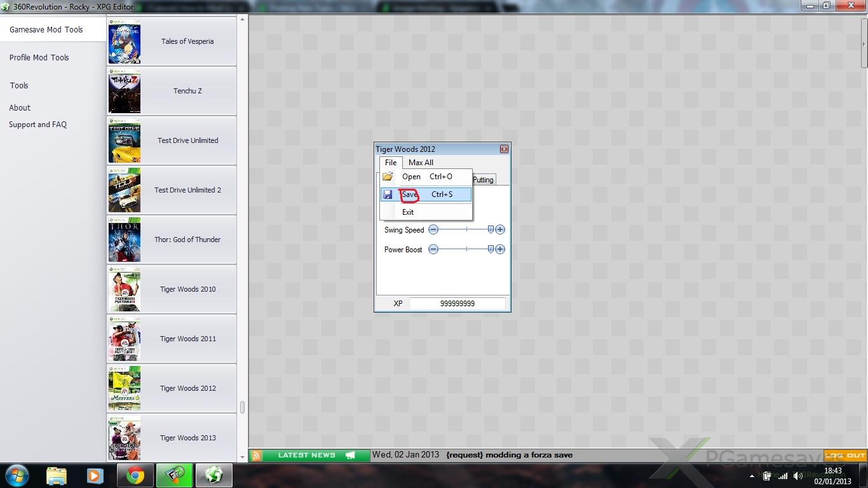The image size is (868, 488).
Task: Open Windows Explorer from the taskbar
Action: tap(57, 475)
